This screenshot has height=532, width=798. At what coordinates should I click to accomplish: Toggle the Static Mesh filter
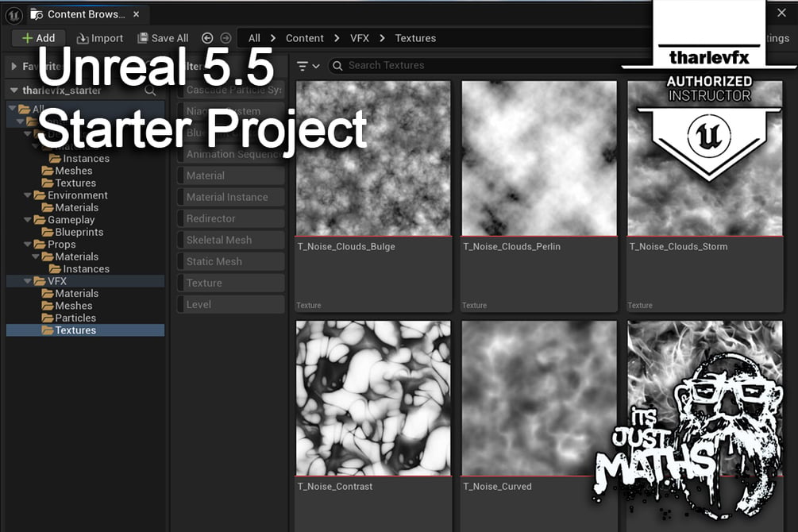[231, 262]
